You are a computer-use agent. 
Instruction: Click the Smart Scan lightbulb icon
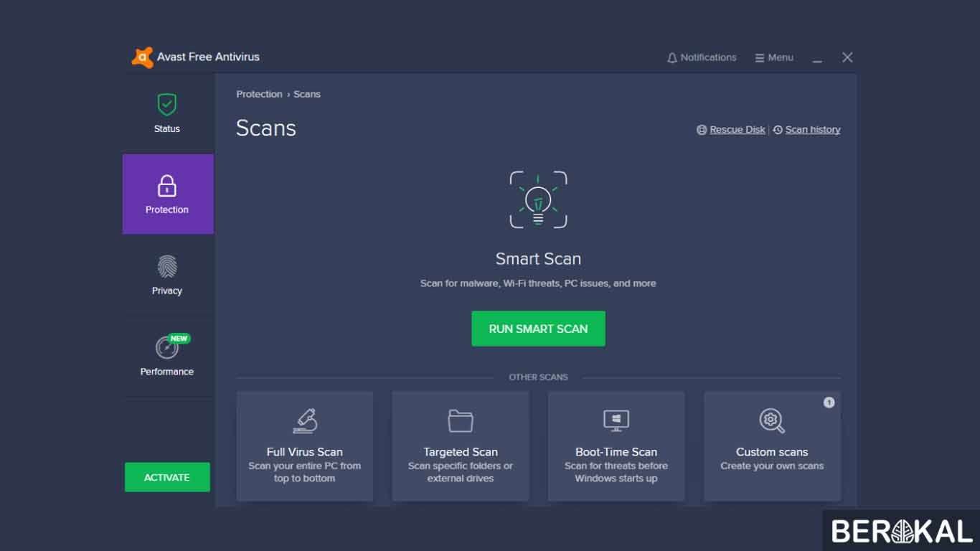pyautogui.click(x=538, y=200)
